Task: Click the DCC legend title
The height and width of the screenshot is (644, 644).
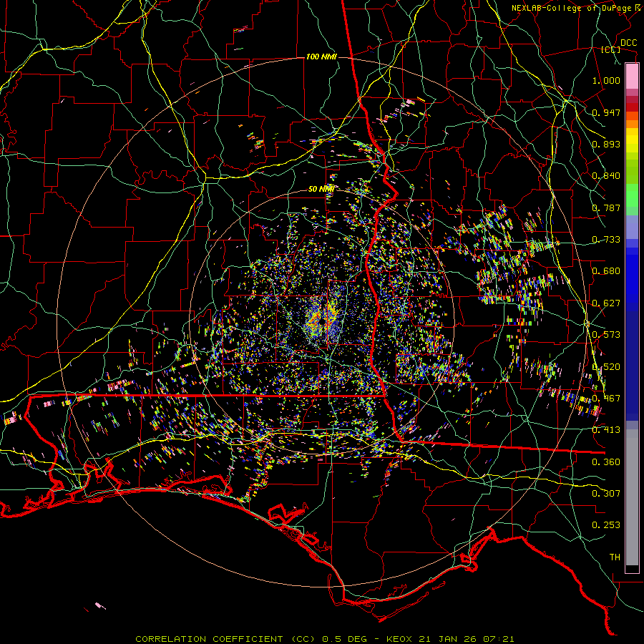Action: [x=628, y=43]
